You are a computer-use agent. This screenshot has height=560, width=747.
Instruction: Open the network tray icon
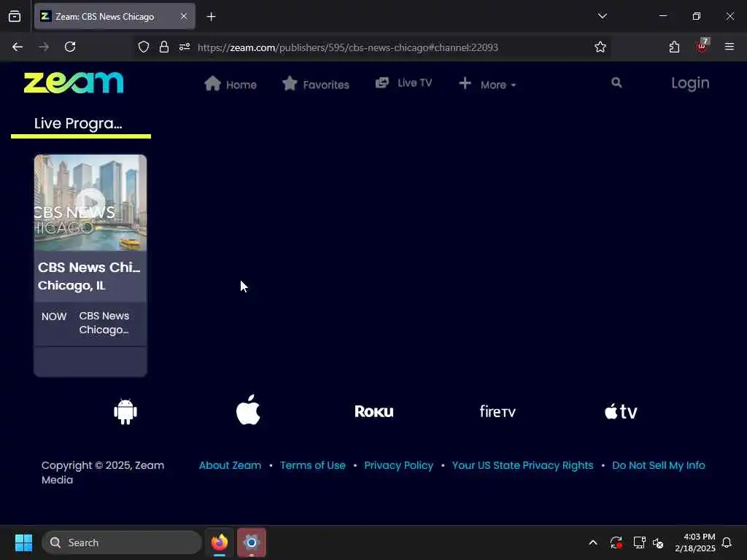tap(639, 542)
